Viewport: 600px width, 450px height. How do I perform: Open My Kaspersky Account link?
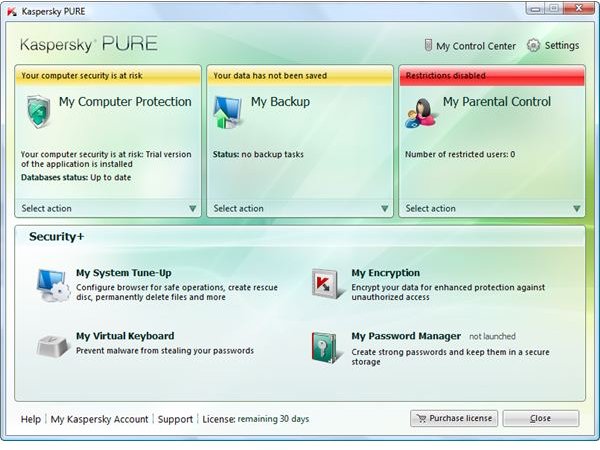click(x=99, y=419)
